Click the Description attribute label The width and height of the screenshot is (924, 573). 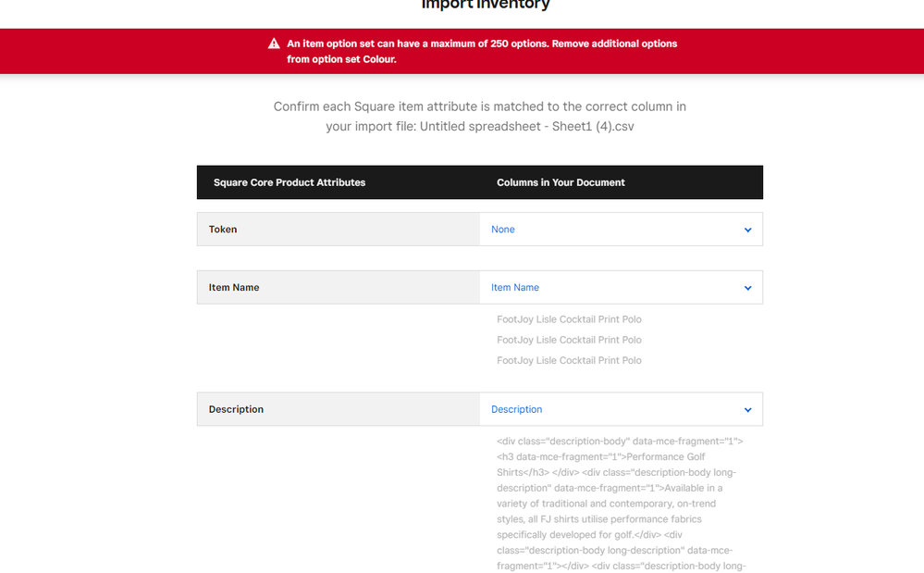[236, 409]
